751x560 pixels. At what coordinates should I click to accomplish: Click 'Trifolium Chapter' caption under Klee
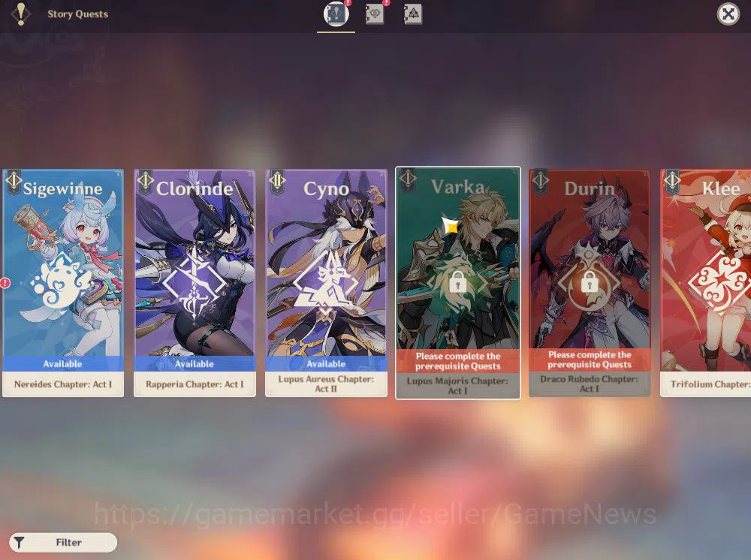click(x=710, y=384)
